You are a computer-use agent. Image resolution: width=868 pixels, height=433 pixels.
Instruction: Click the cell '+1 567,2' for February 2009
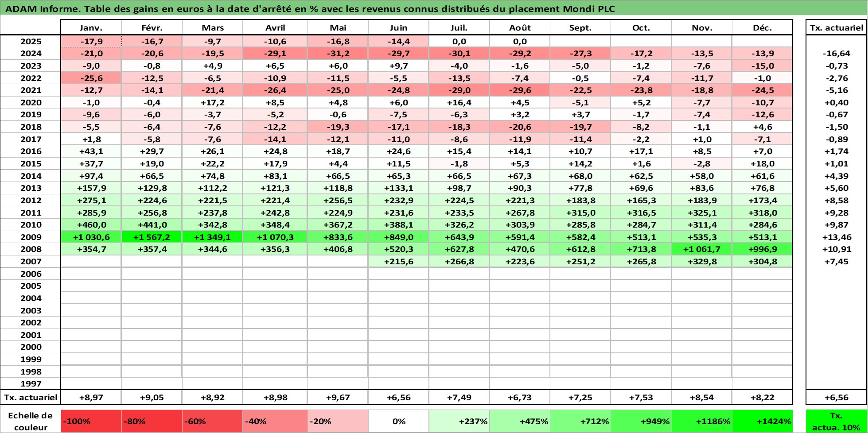152,237
